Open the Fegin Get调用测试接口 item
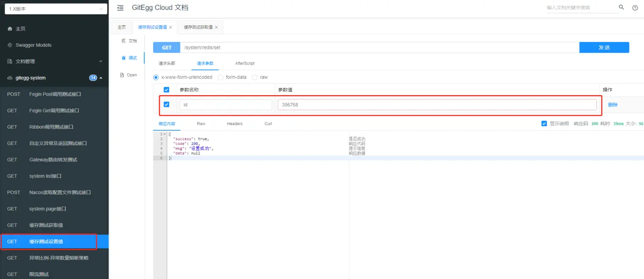Screen dimensions: 644x279 click(x=54, y=111)
